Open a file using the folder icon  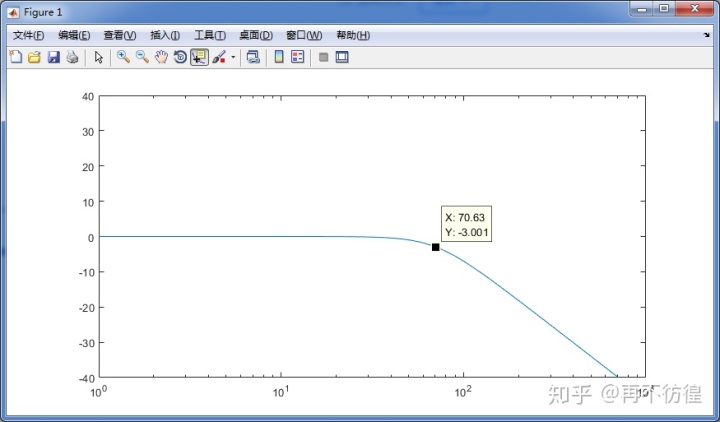coord(34,57)
